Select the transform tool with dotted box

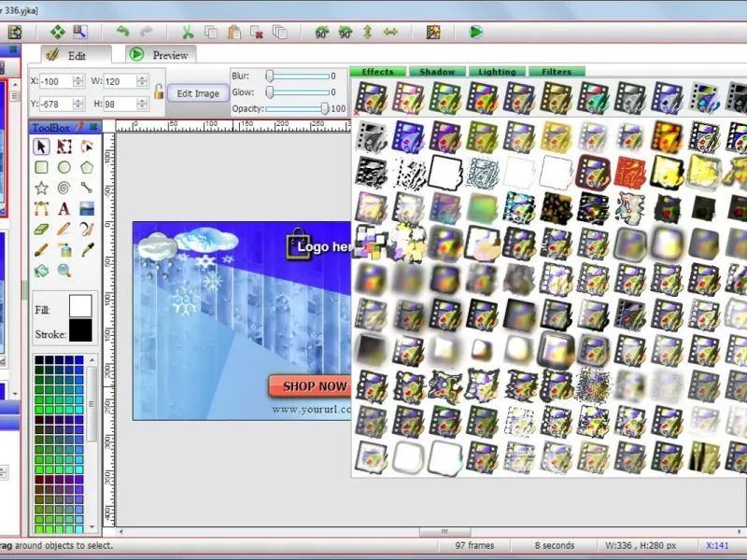(x=64, y=147)
